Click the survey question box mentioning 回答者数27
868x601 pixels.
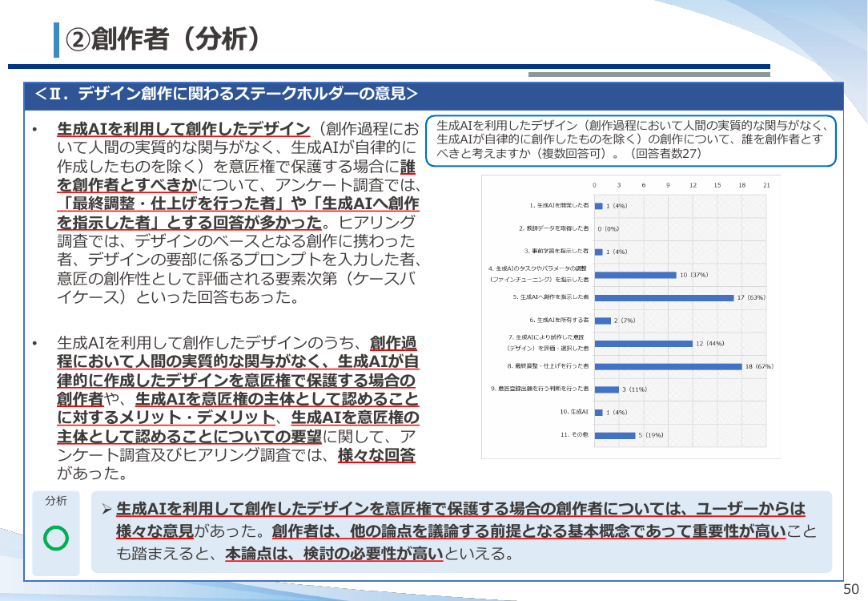[x=630, y=141]
